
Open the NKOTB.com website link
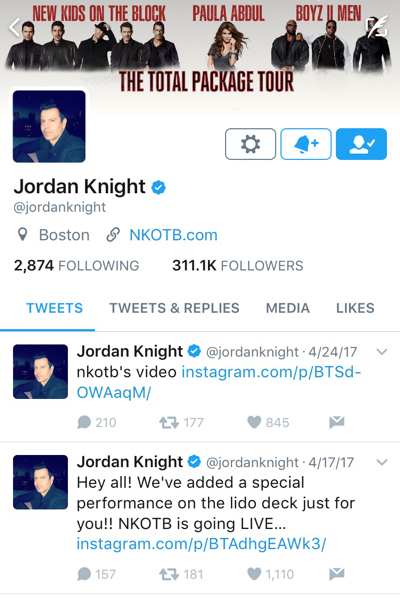[x=173, y=235]
